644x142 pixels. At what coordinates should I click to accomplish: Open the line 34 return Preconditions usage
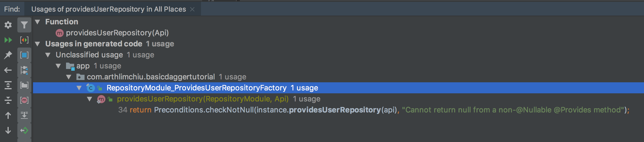(374, 110)
